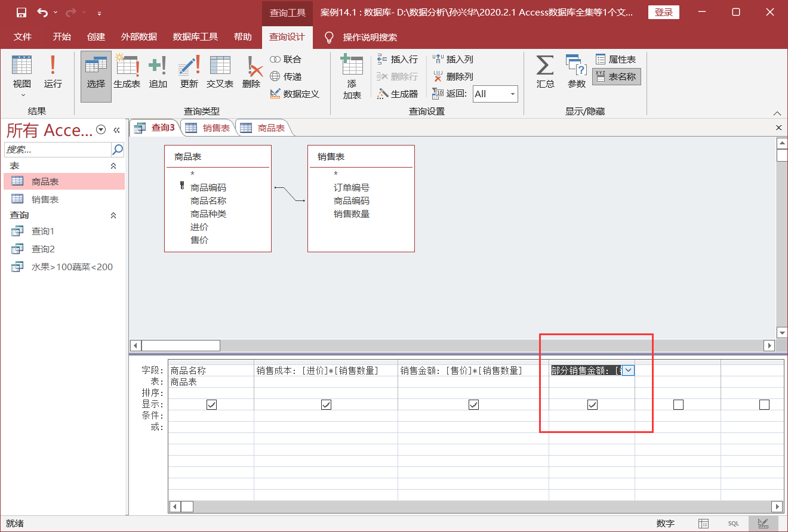The height and width of the screenshot is (532, 788).
Task: Insert a column with 插入列
Action: [453, 60]
